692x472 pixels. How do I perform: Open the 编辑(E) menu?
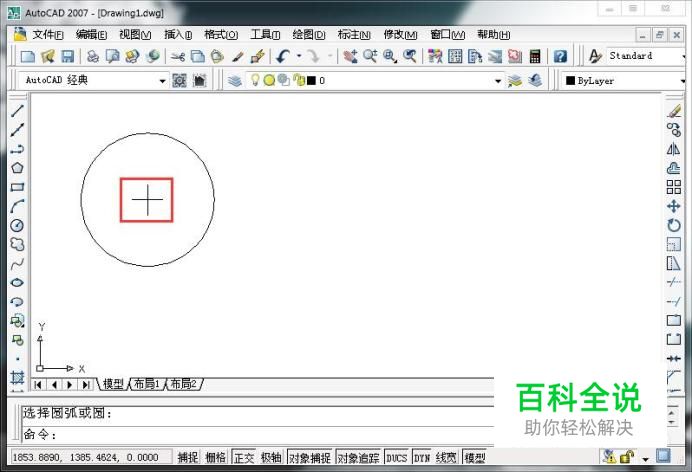91,34
